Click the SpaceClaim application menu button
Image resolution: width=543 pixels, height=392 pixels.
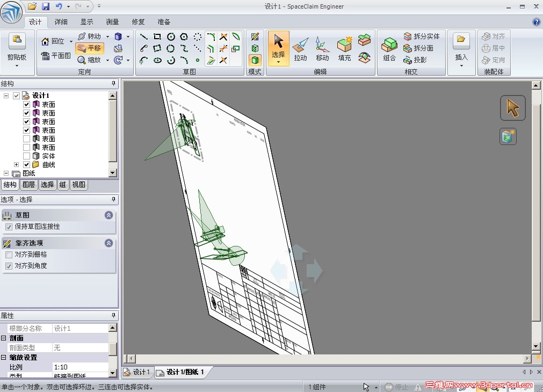coord(11,13)
